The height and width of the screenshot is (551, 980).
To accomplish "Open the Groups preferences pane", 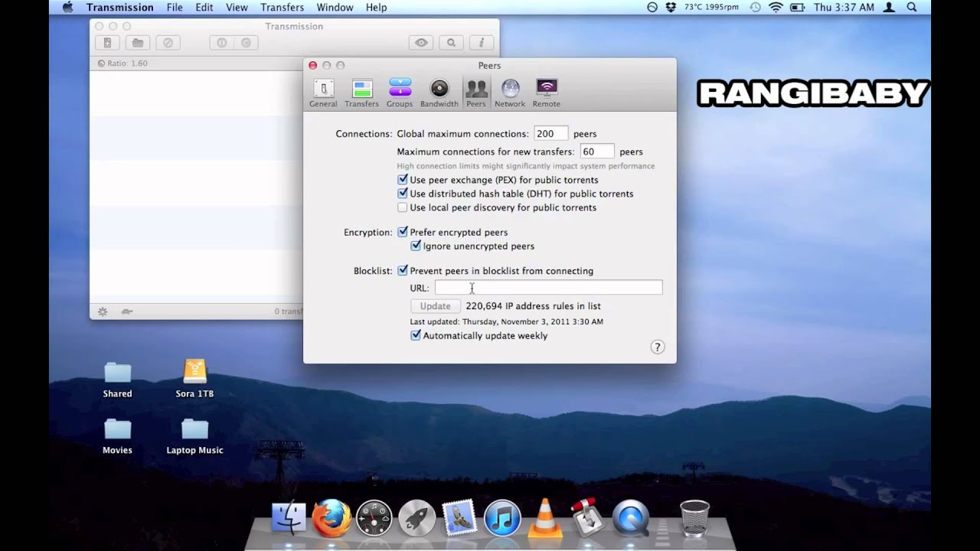I will tap(400, 93).
